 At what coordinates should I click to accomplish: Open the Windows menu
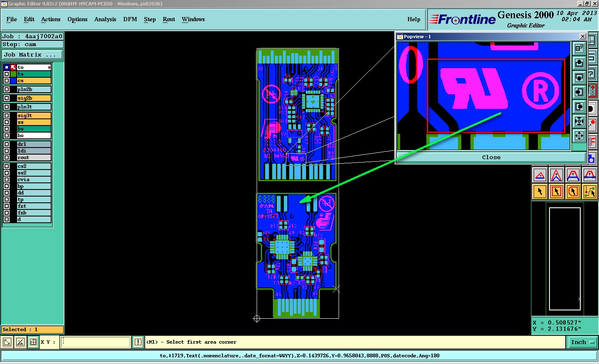point(193,20)
